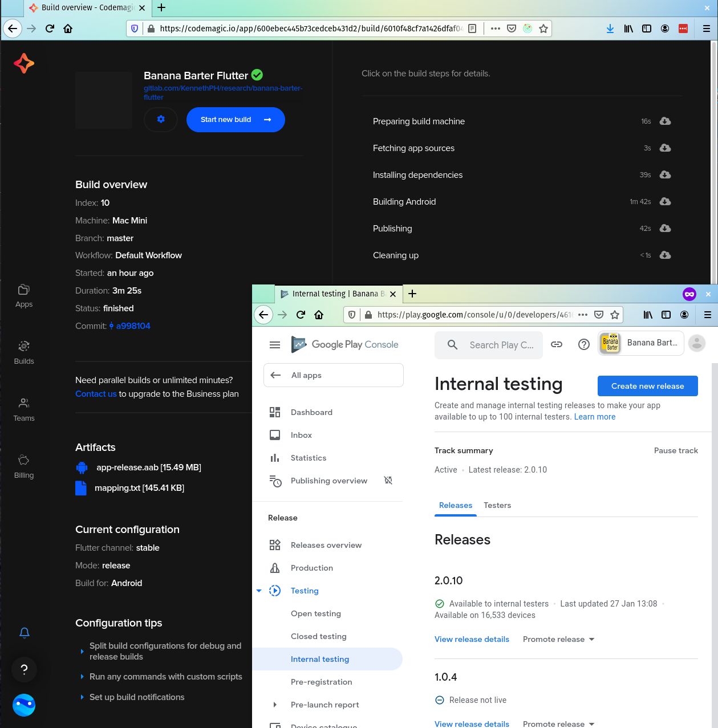The width and height of the screenshot is (718, 728).
Task: Open Inbox in Play Console menu
Action: click(301, 435)
